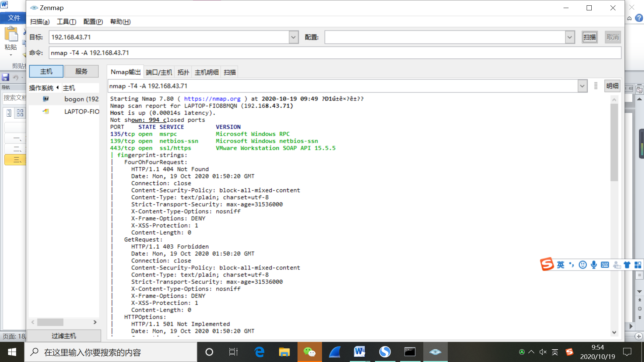
Task: Open the nmap.org link in output
Action: [x=212, y=99]
